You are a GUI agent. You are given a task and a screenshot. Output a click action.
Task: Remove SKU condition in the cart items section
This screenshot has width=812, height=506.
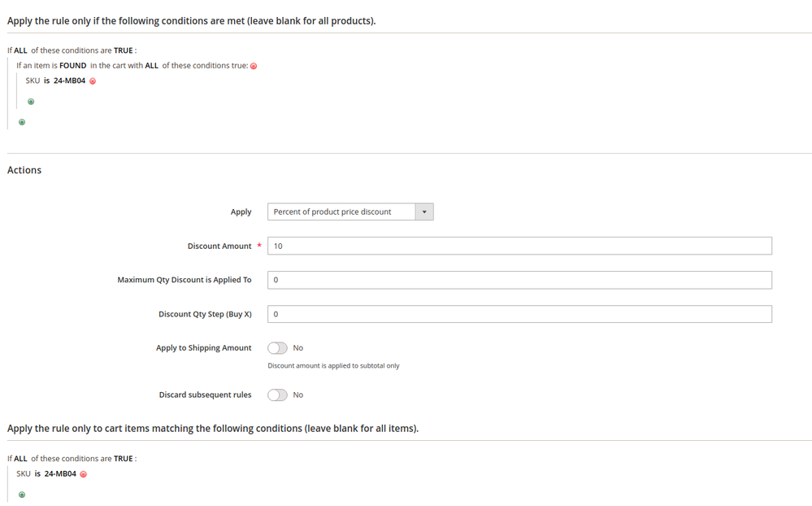coord(84,474)
